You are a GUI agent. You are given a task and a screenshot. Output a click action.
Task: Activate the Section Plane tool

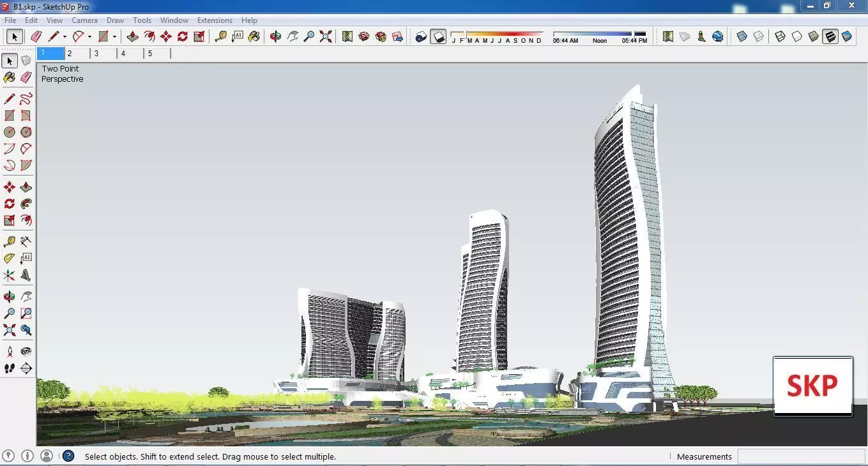tap(26, 368)
